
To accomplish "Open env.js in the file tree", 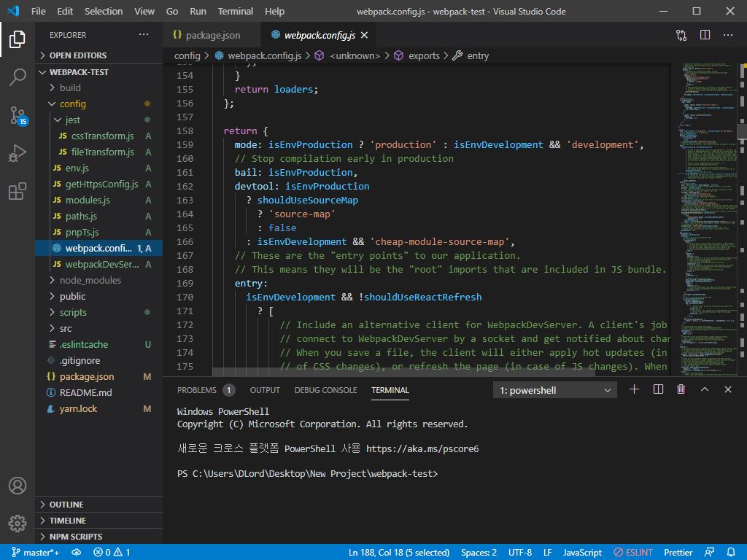I will tap(98, 168).
